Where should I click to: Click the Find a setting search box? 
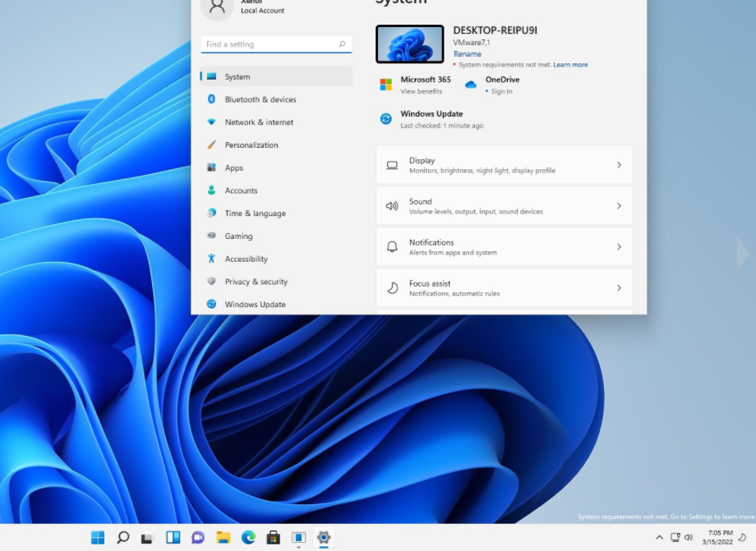click(x=276, y=44)
